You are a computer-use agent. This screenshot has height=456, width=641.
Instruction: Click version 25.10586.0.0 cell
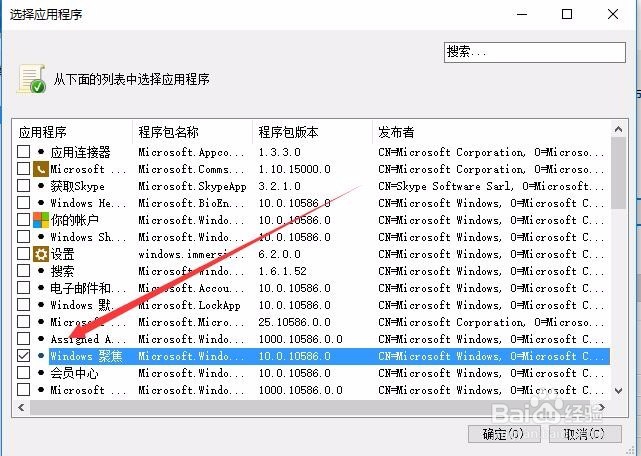click(x=294, y=322)
